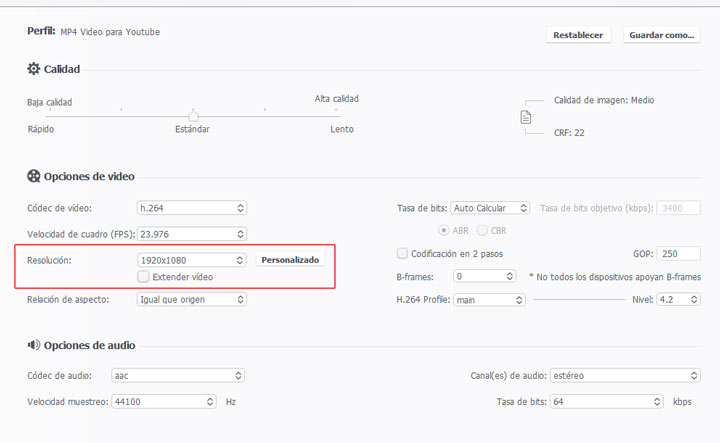The image size is (720, 443).
Task: Click the film reel video options icon
Action: (35, 176)
